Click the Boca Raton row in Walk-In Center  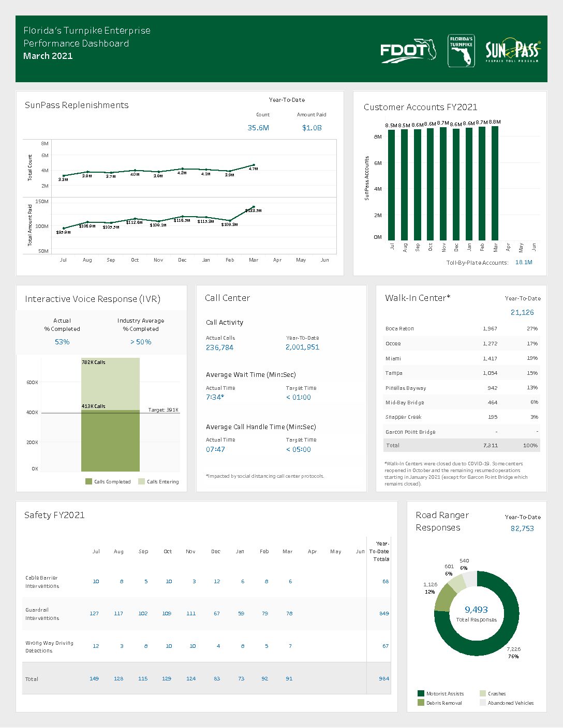462,329
